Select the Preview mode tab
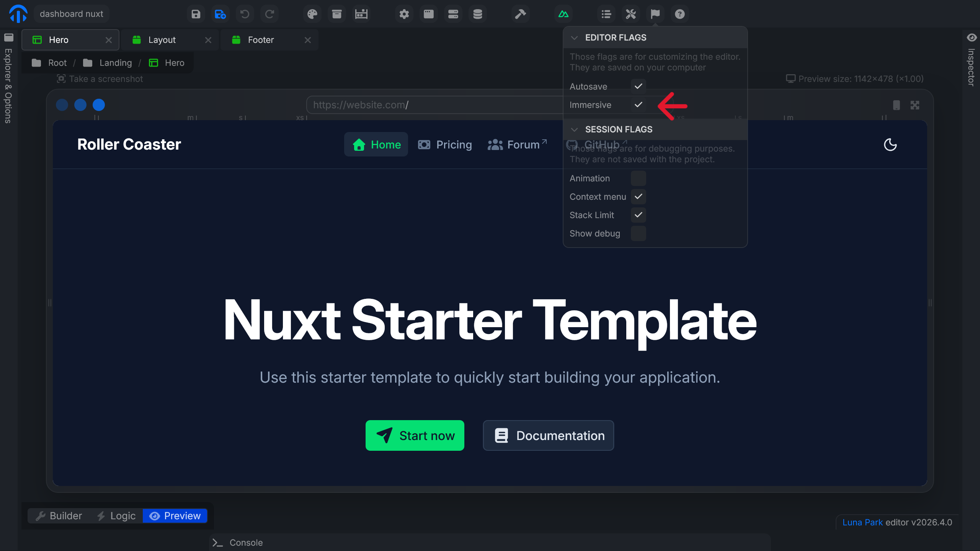980x551 pixels. point(175,516)
